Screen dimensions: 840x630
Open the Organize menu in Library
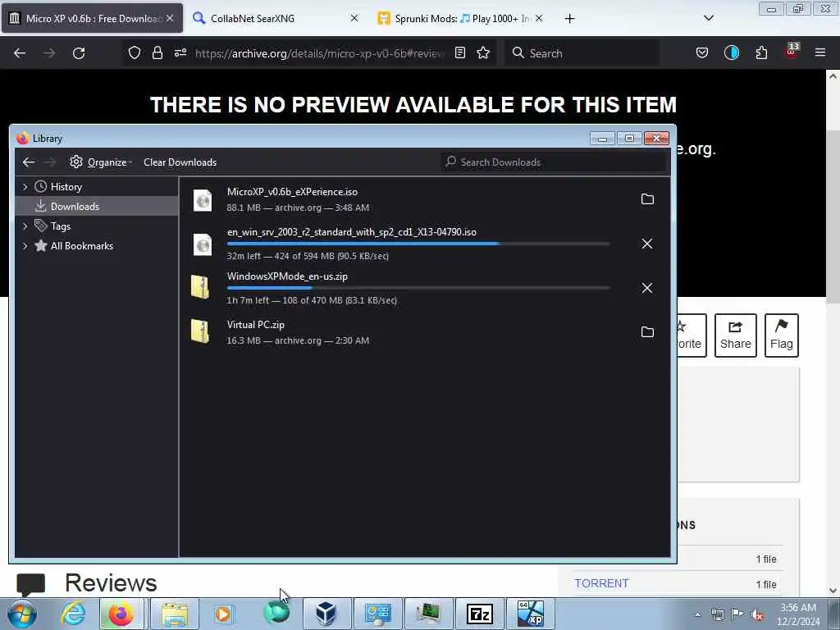[x=101, y=162]
